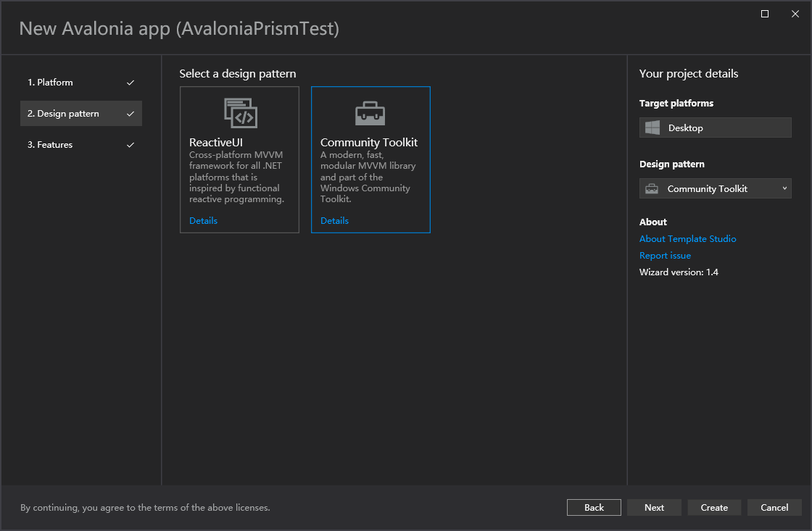Click the Windows logo beside Desktop
This screenshot has width=812, height=531.
pos(652,127)
